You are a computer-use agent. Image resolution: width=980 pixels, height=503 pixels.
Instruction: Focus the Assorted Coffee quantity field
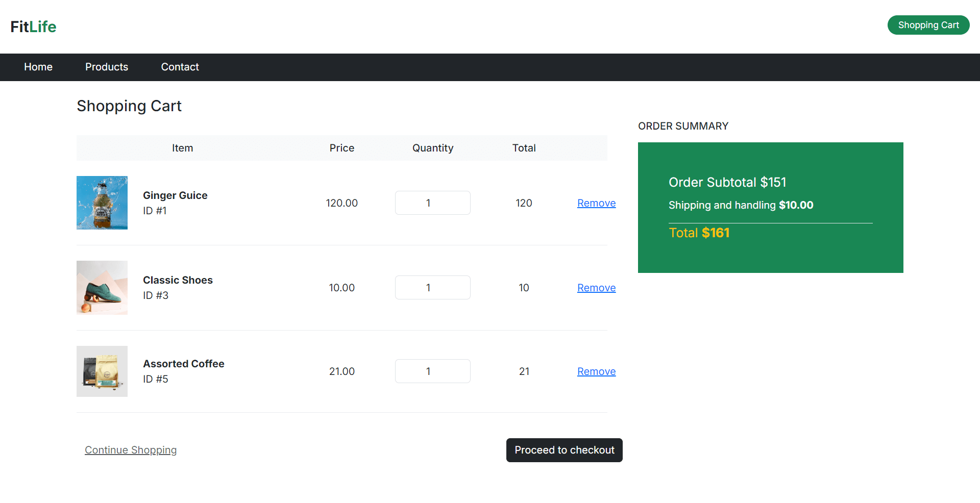coord(432,371)
